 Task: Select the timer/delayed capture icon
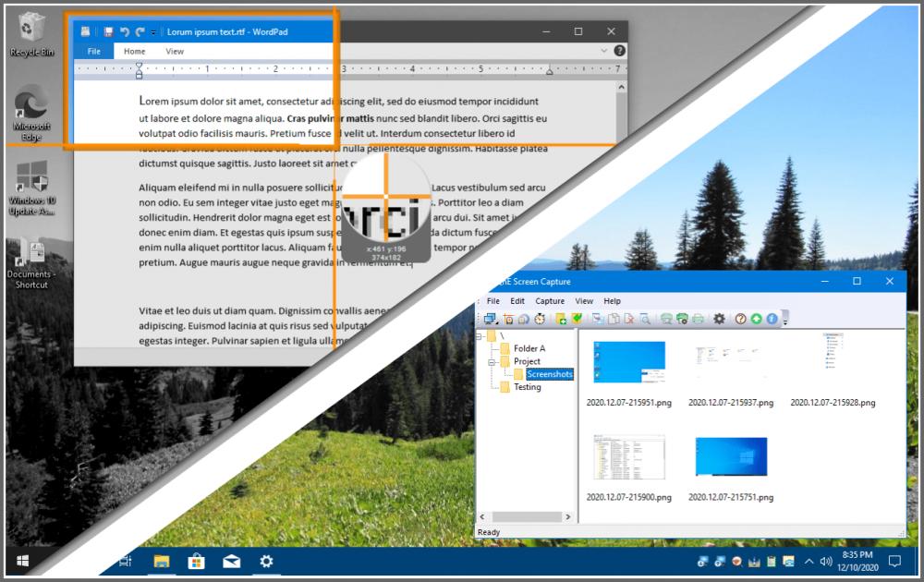pyautogui.click(x=539, y=320)
